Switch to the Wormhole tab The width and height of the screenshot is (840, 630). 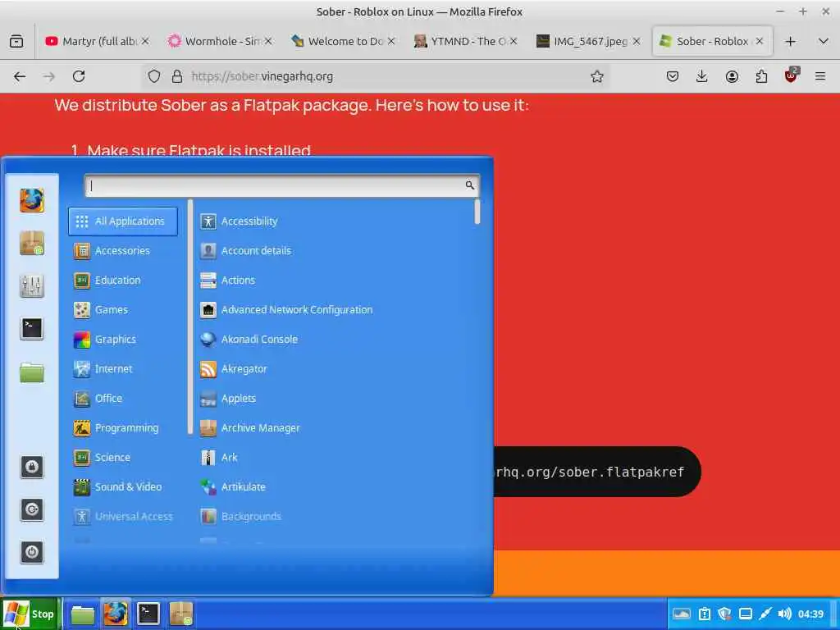click(220, 41)
